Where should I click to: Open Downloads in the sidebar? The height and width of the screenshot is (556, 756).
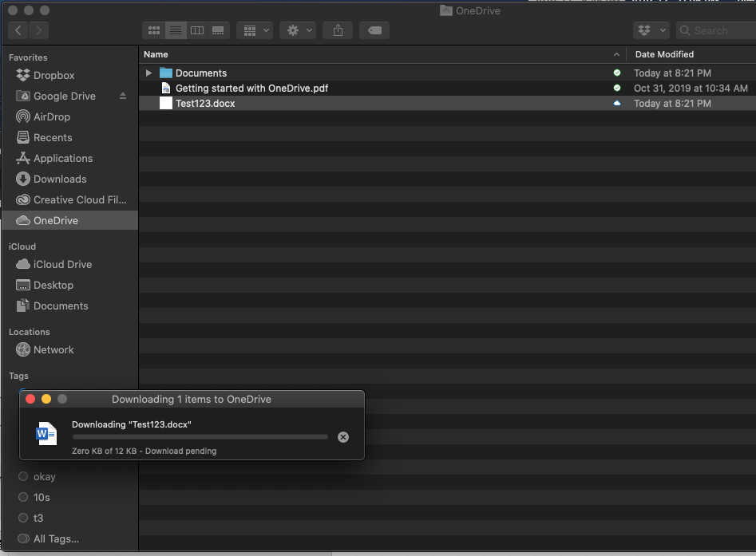[x=60, y=179]
